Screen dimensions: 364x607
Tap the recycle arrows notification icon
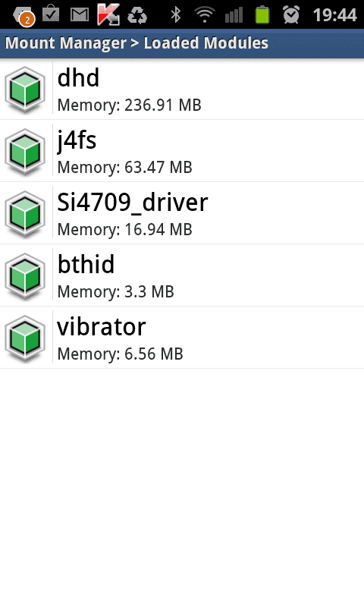137,15
